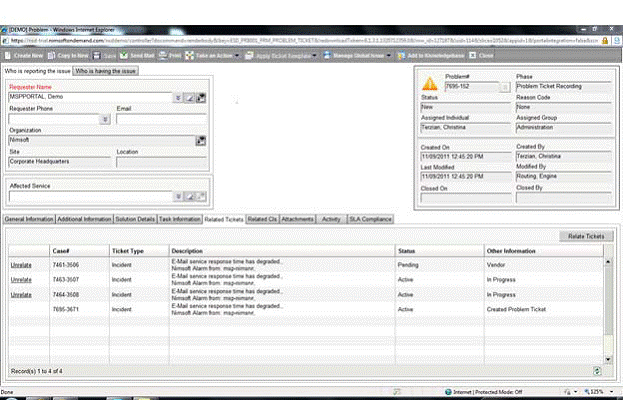This screenshot has height=400, width=623.
Task: Click the Affected Service details icon
Action: (201, 196)
